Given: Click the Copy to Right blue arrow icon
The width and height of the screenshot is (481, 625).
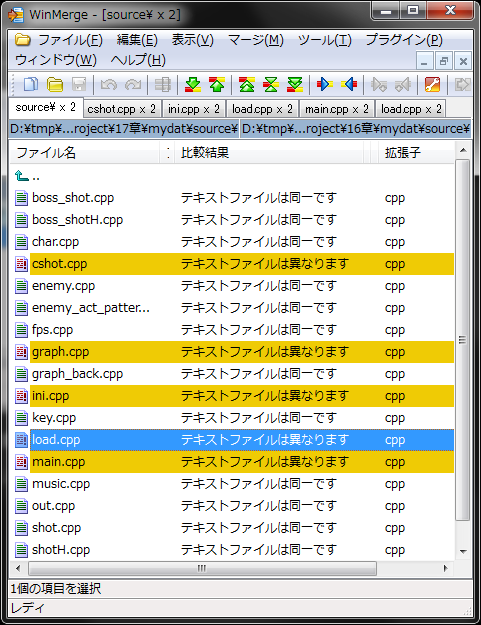Looking at the screenshot, I should (x=324, y=84).
